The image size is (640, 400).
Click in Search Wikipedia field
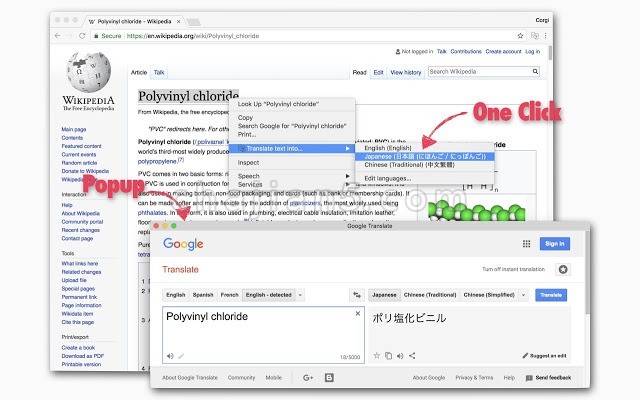click(x=479, y=72)
